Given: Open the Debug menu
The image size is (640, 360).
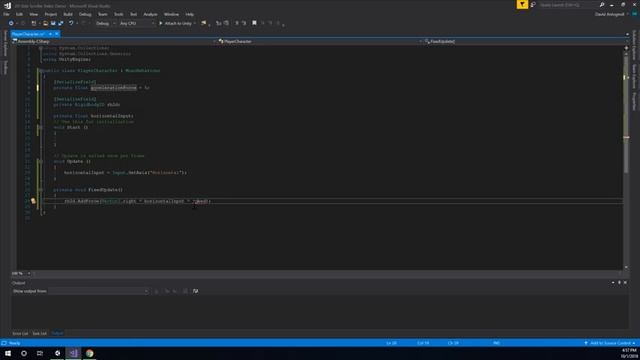Looking at the screenshot, I should (85, 14).
